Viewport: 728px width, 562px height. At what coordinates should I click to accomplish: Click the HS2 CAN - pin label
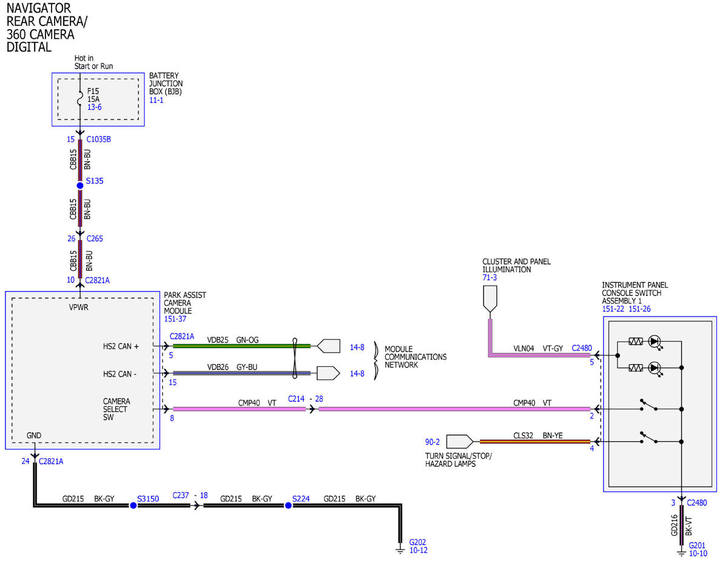pos(120,374)
